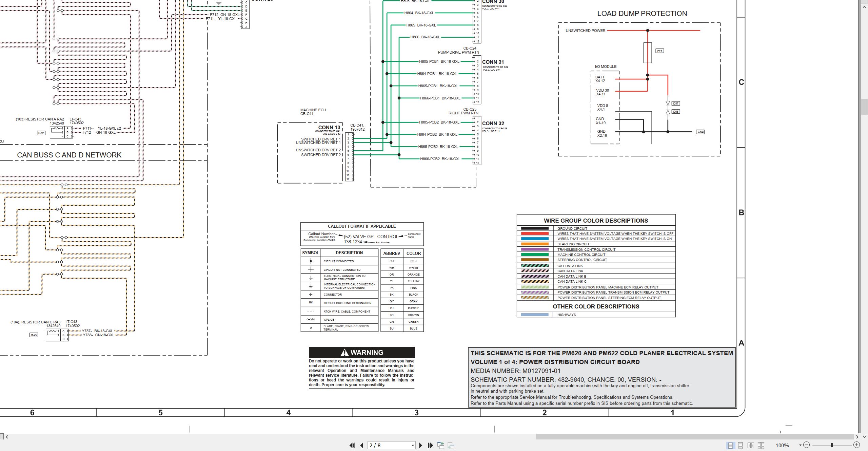Click the orange STARTING CIRCUIT color swatch
Screen dimensions: 868x451
pyautogui.click(x=535, y=244)
